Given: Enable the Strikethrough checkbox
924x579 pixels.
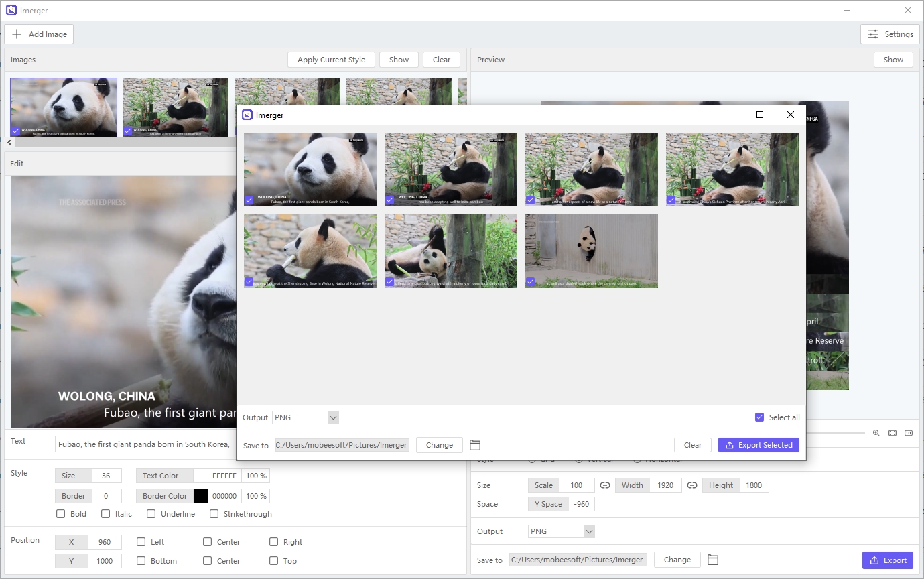Looking at the screenshot, I should pos(214,514).
